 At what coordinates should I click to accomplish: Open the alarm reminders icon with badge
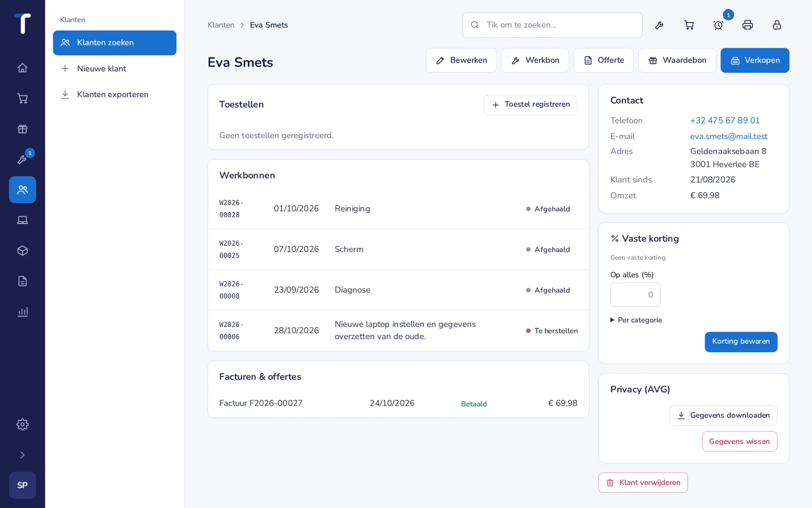tap(718, 25)
